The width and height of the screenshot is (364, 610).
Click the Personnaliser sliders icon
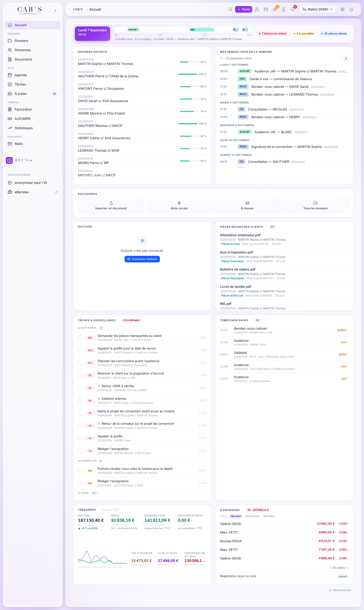(x=330, y=590)
